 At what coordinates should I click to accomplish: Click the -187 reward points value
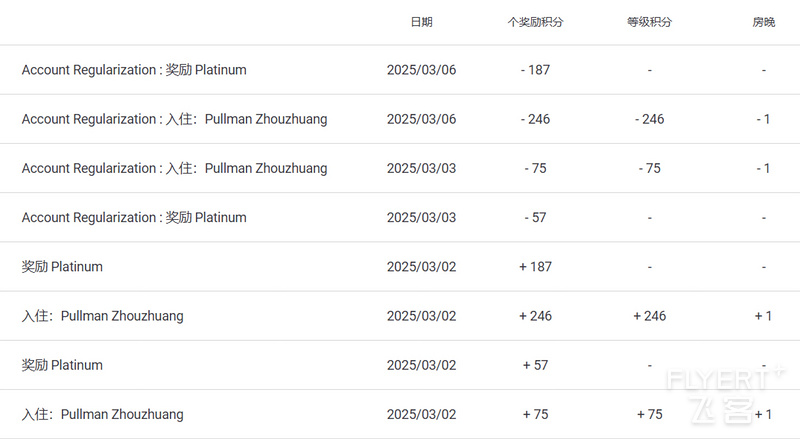[535, 69]
